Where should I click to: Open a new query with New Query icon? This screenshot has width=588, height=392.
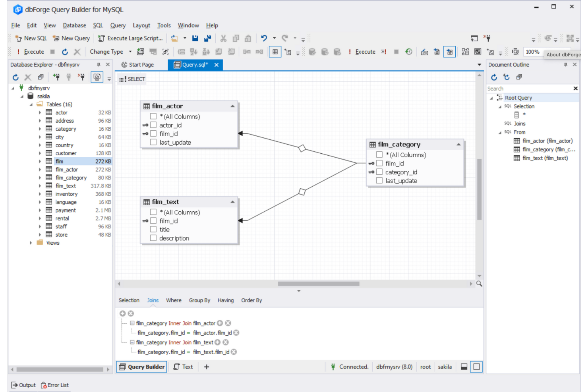point(56,38)
